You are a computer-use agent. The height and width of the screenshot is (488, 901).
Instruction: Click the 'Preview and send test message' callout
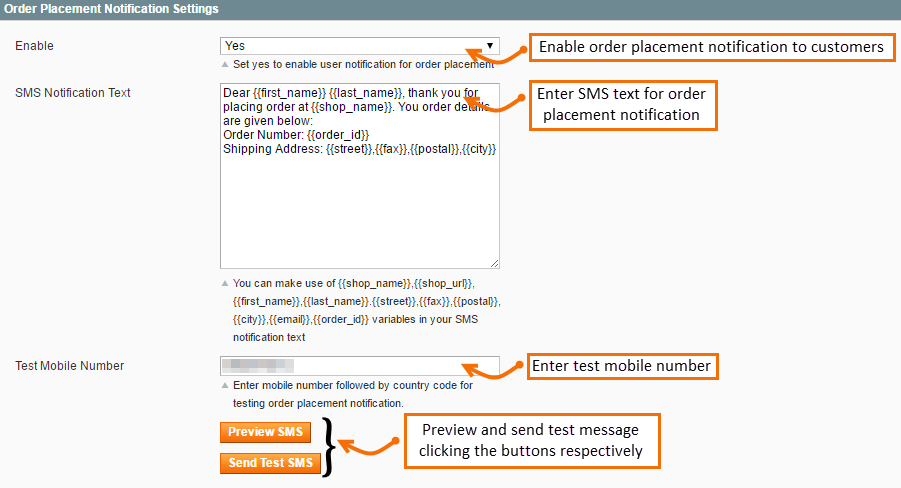[x=530, y=440]
